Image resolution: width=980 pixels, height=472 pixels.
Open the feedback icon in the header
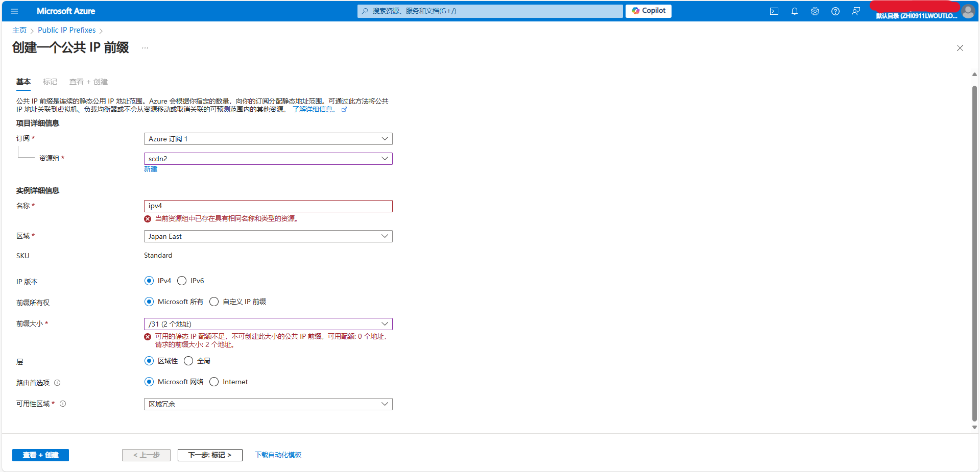(856, 11)
